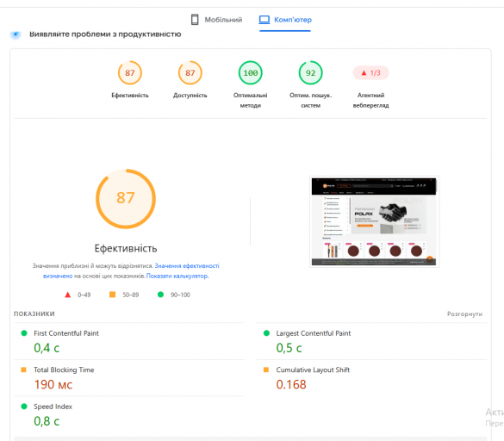Open the Агентний вебперегляд 1/3 badge

pos(371,73)
